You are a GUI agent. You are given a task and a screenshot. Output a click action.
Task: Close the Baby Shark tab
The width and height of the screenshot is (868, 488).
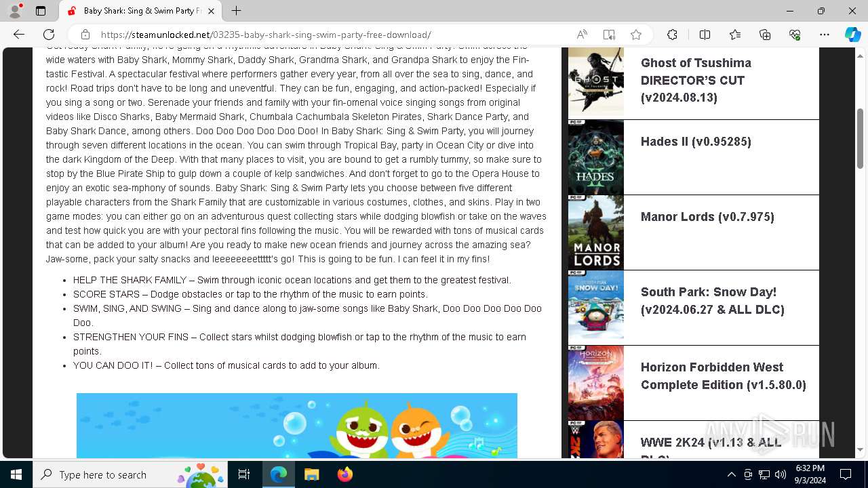(211, 11)
